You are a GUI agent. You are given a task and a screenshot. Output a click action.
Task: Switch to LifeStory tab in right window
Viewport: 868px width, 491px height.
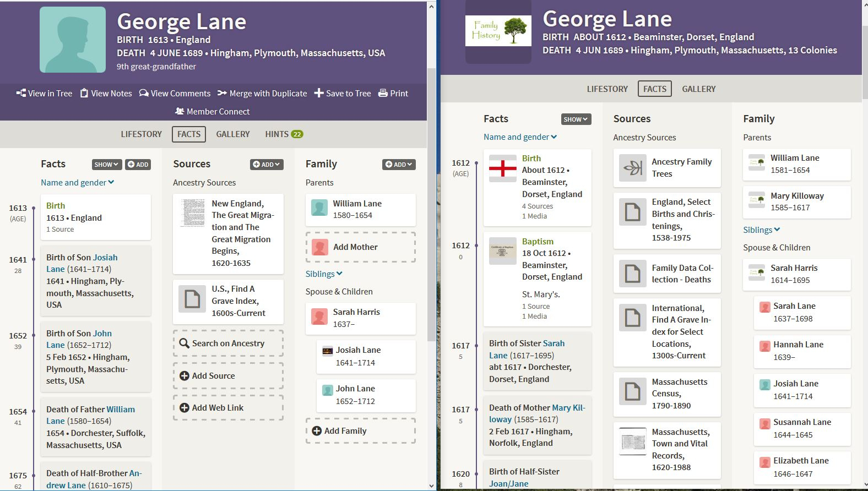pyautogui.click(x=607, y=89)
